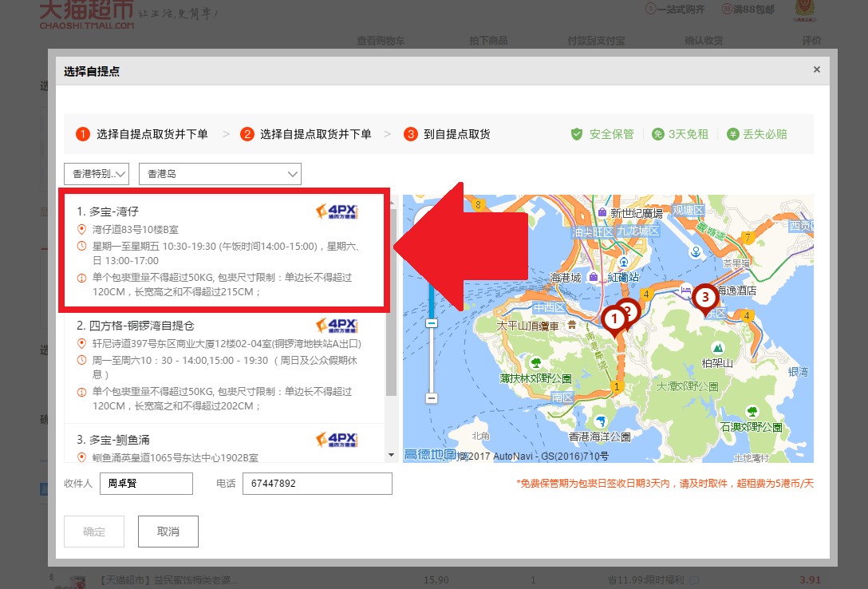Image resolution: width=868 pixels, height=589 pixels.
Task: Click 查看购物车 in background page
Action: (x=381, y=41)
